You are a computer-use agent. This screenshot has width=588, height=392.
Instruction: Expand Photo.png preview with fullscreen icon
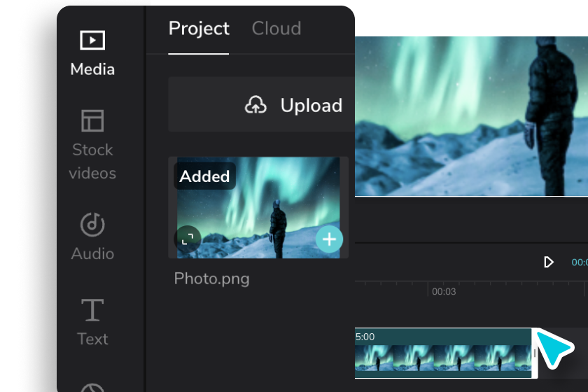pyautogui.click(x=188, y=239)
